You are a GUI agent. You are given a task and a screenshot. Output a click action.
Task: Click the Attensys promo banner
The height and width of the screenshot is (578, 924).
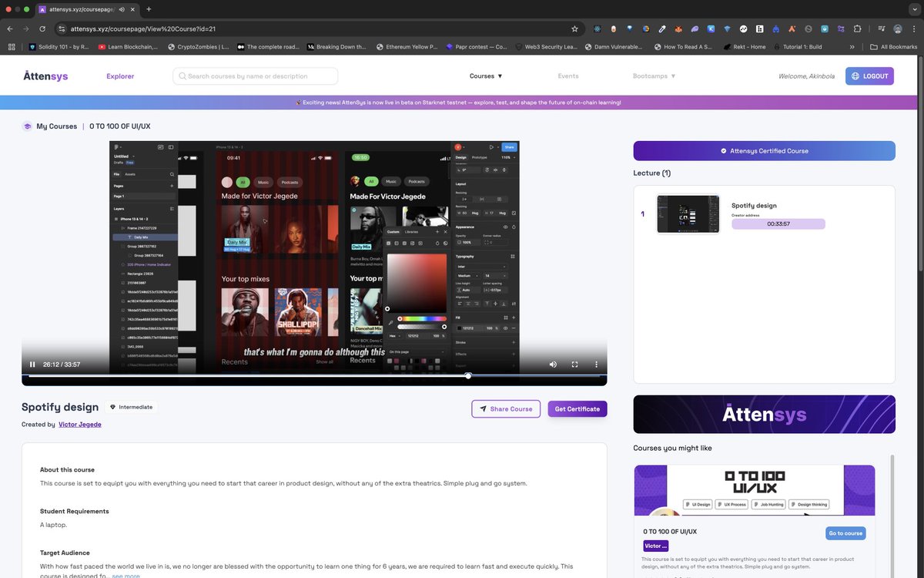click(764, 415)
